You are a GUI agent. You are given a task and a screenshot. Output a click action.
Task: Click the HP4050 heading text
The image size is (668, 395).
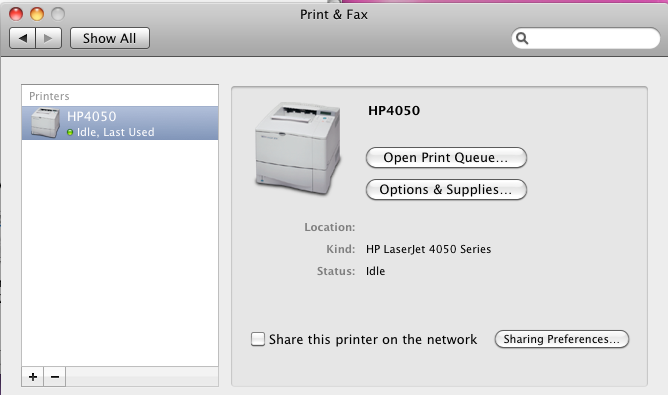click(394, 111)
